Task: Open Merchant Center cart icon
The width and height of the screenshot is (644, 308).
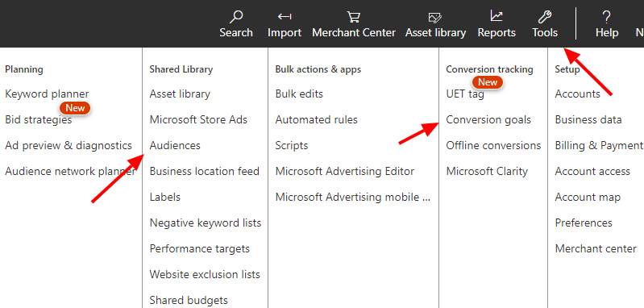Action: 353,17
